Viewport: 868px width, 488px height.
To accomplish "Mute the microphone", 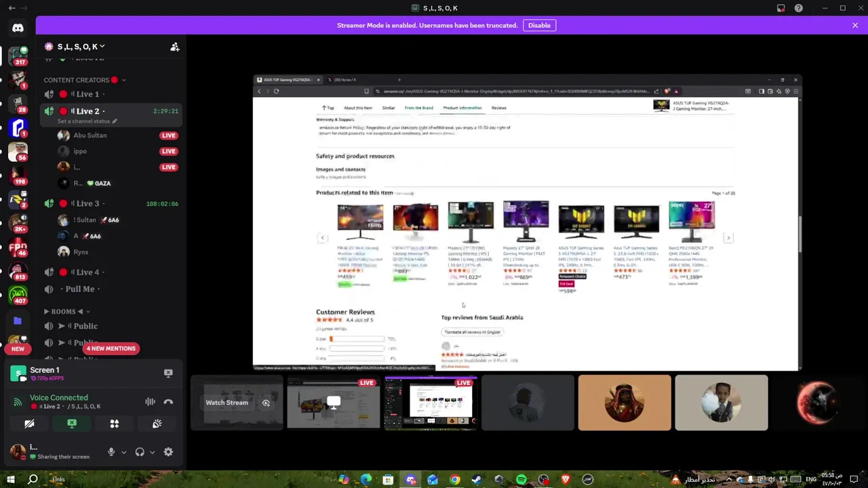I will 111,452.
